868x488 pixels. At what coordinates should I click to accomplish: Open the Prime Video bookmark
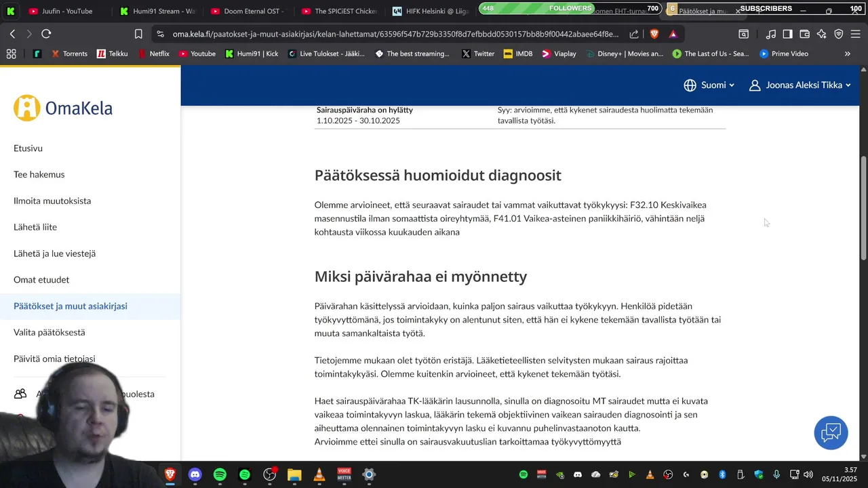[x=784, y=54]
